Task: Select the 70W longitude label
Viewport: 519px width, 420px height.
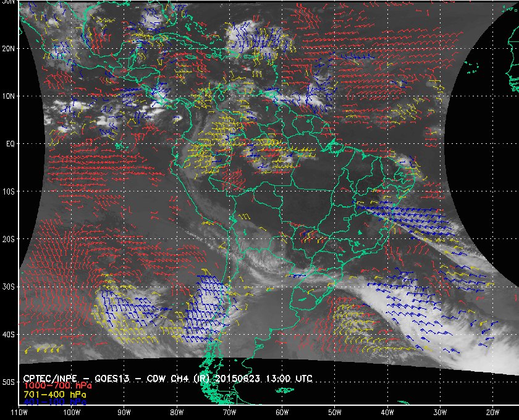Action: (229, 413)
